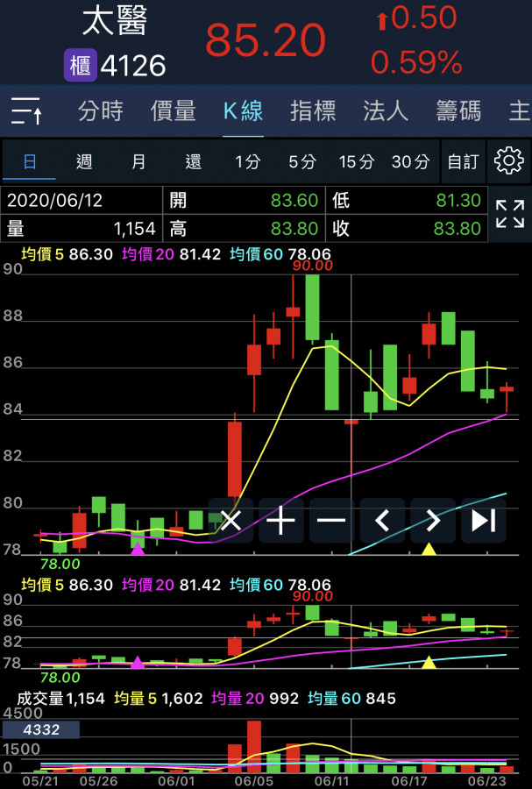The height and width of the screenshot is (789, 532).
Task: Open chart settings gear icon
Action: (x=508, y=160)
